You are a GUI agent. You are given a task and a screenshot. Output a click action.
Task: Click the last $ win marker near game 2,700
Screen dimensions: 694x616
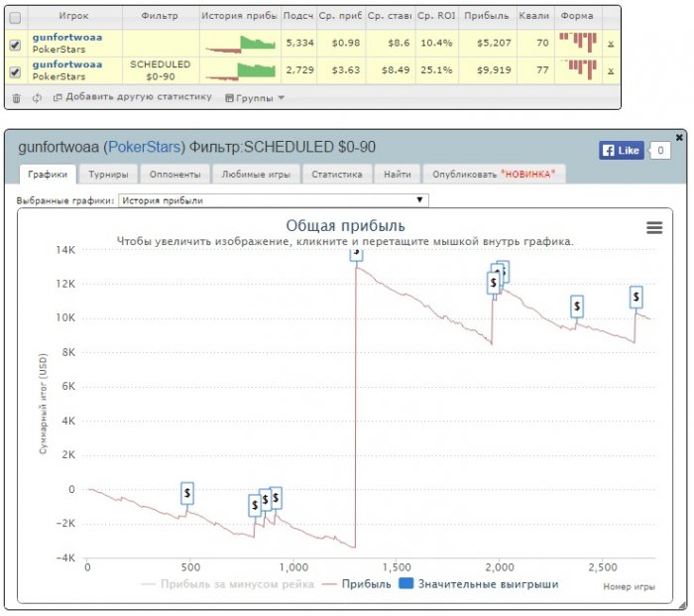click(x=636, y=297)
